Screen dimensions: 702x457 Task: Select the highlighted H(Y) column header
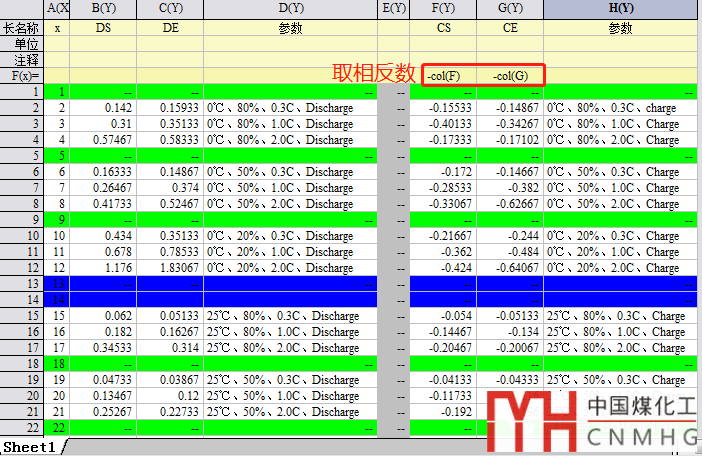620,9
